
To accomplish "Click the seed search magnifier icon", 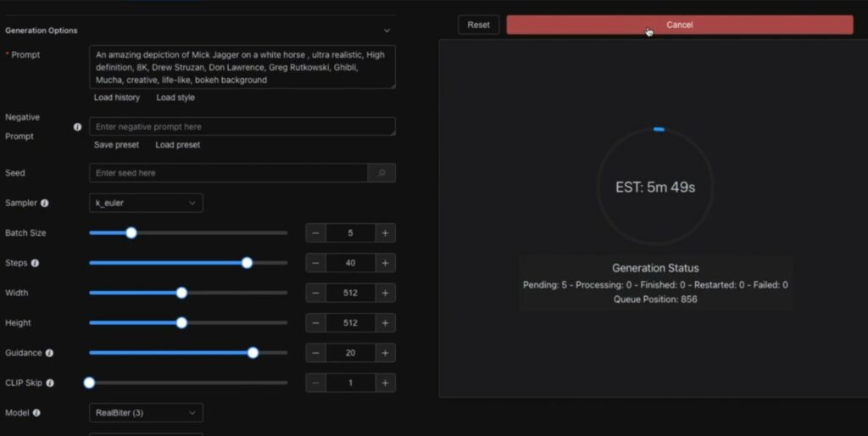I will [381, 173].
